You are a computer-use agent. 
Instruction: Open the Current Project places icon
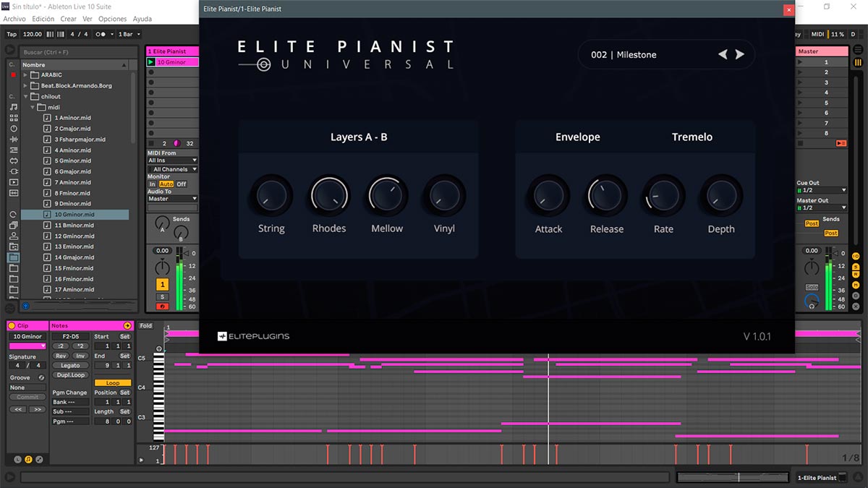13,247
